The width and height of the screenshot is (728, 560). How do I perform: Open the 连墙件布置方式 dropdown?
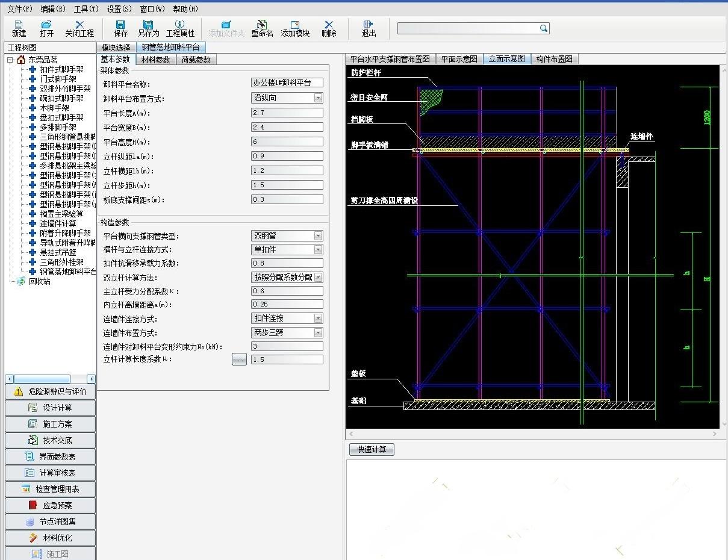point(318,333)
